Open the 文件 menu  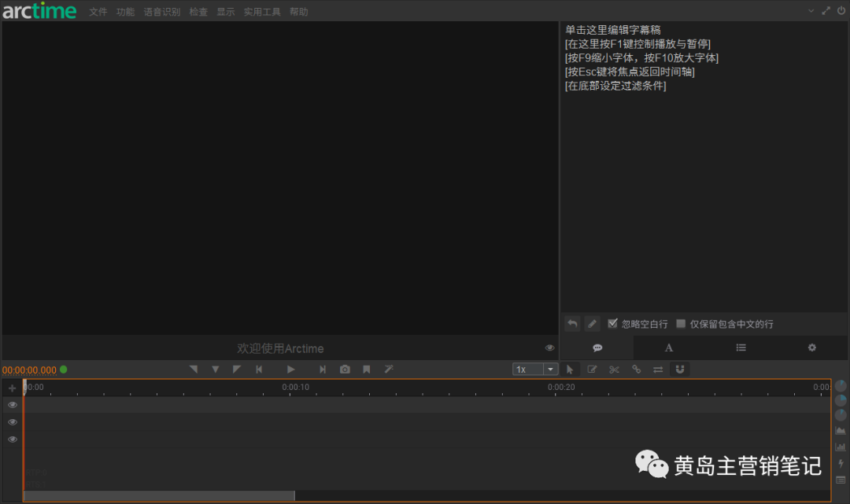point(98,12)
